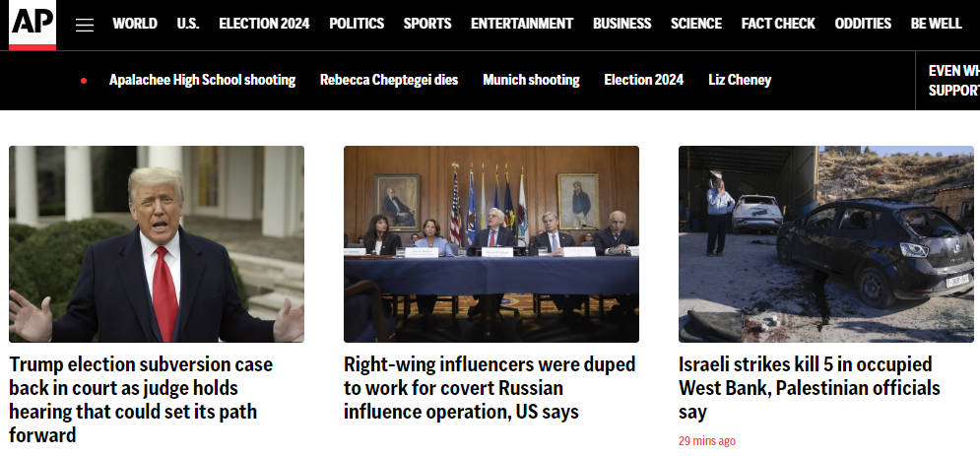The width and height of the screenshot is (980, 456).
Task: Open the Sports section
Action: pos(427,24)
